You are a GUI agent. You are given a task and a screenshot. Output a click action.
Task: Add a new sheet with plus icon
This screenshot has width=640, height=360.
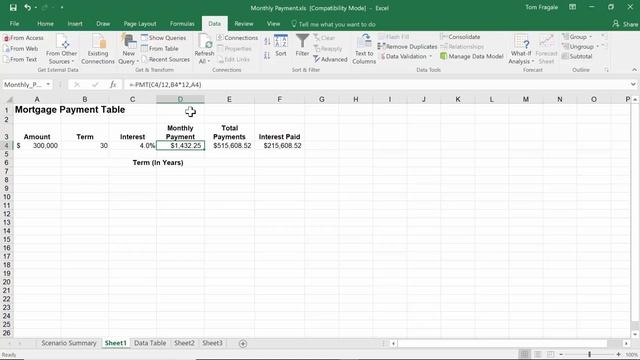[x=243, y=344]
